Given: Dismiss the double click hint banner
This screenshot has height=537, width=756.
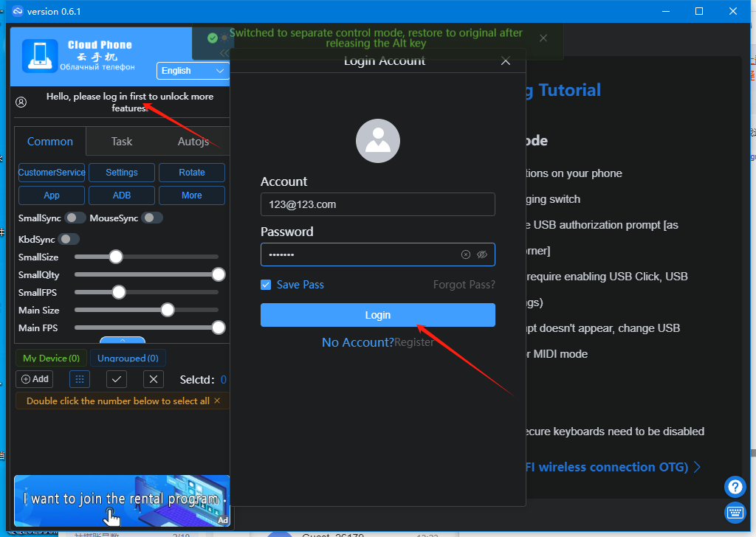Looking at the screenshot, I should (x=217, y=401).
